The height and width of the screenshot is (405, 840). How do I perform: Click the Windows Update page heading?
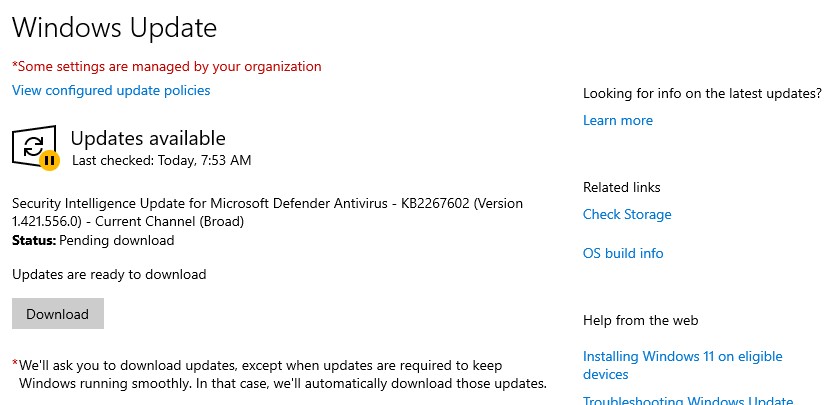click(114, 27)
